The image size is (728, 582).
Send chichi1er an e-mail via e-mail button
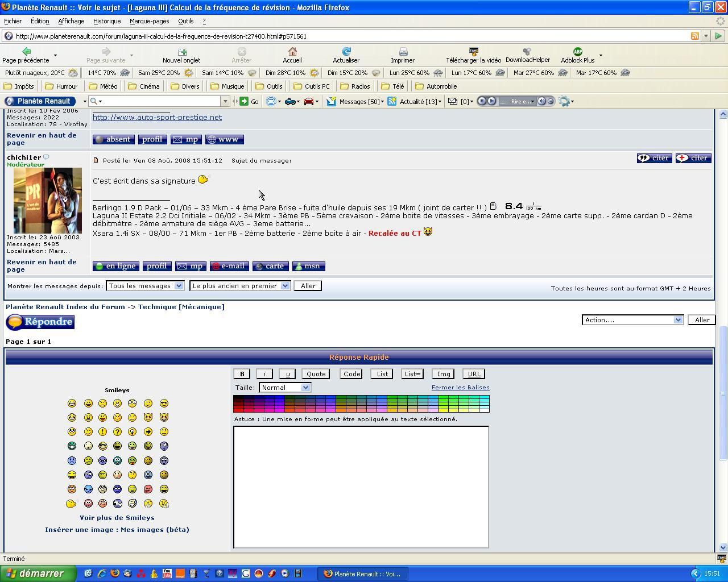[229, 266]
